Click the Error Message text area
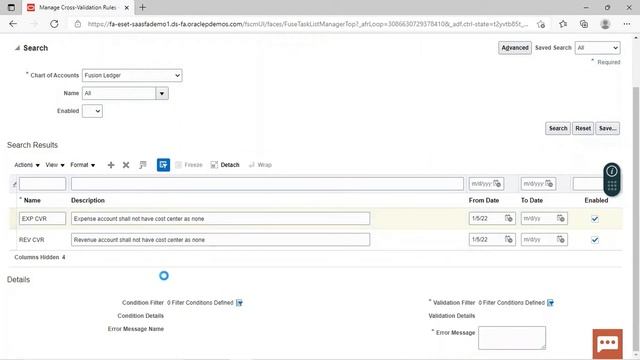 512,338
